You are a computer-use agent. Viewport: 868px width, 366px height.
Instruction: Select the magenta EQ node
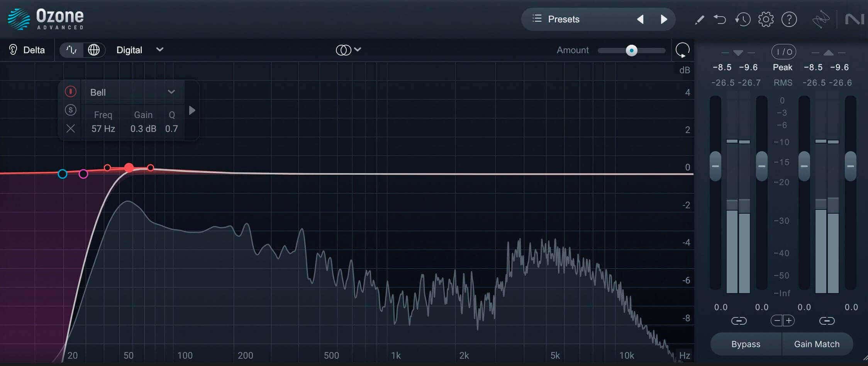coord(83,174)
